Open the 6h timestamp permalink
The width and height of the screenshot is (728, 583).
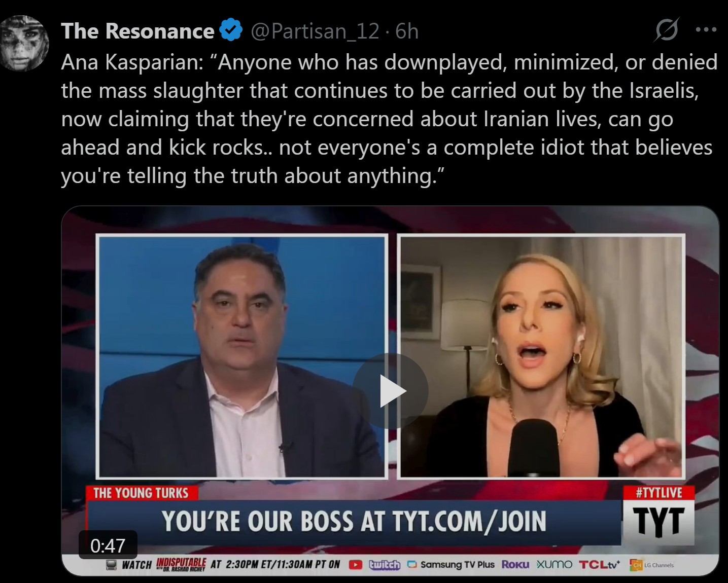pos(407,31)
